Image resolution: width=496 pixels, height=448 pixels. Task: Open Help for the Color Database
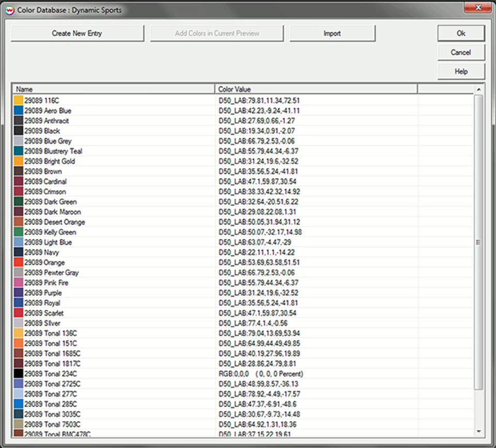pos(461,72)
